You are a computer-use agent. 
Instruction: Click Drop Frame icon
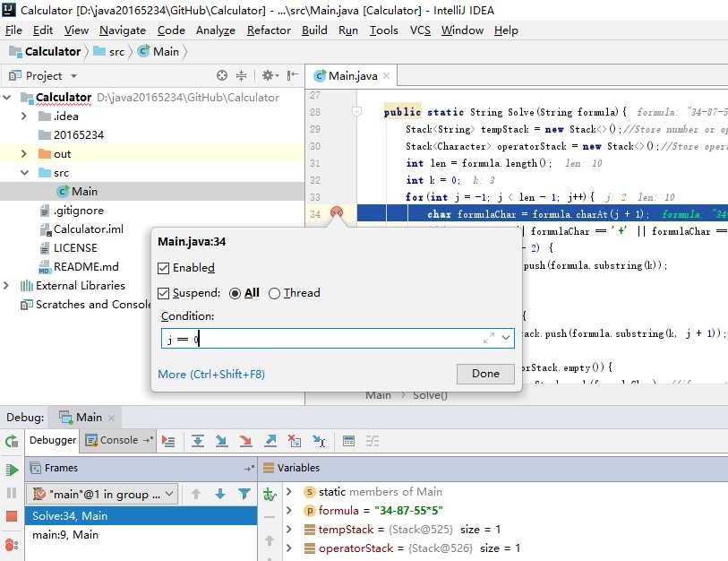(295, 441)
